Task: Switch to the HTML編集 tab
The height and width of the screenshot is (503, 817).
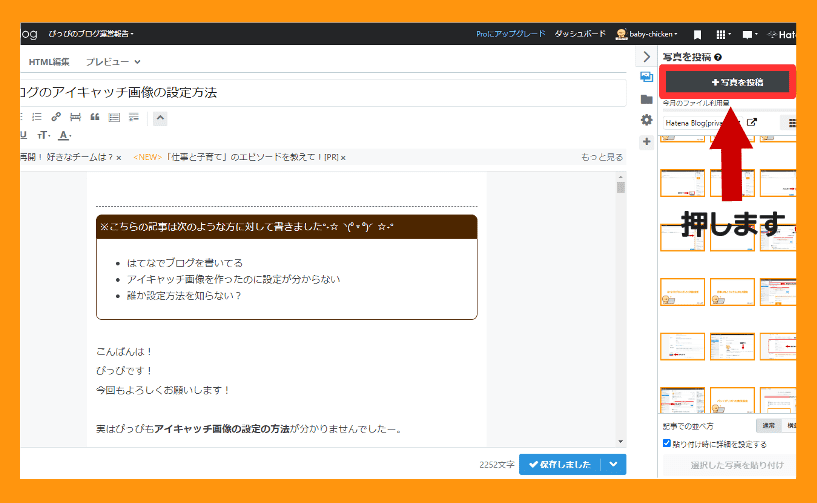Action: (x=48, y=62)
